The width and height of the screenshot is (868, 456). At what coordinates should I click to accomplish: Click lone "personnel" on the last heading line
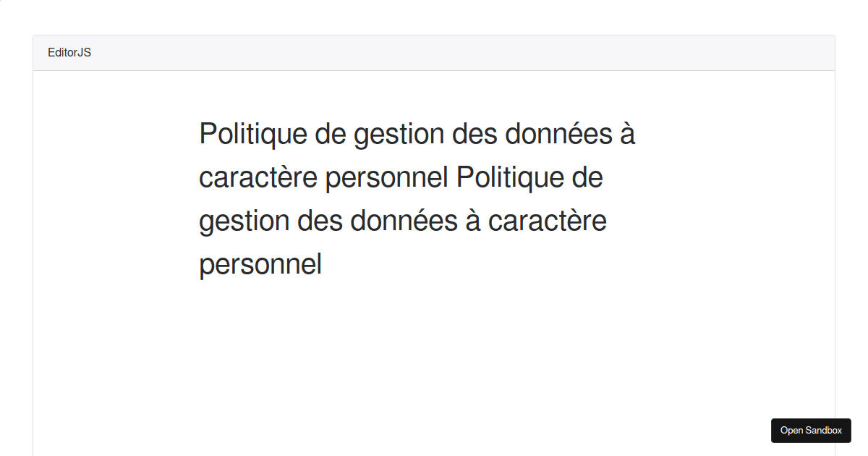click(260, 265)
